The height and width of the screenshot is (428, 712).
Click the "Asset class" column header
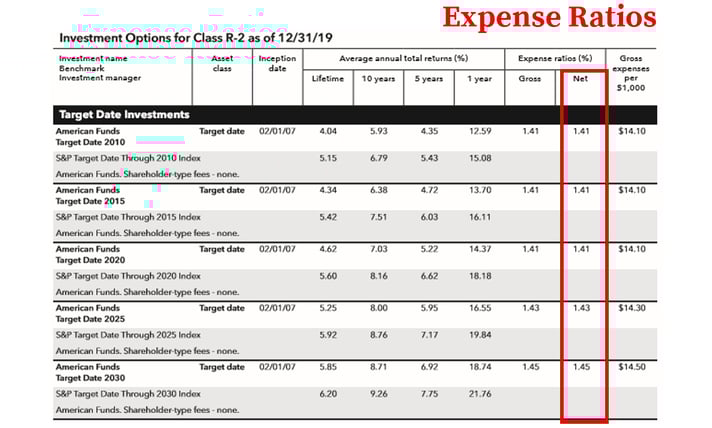(222, 64)
